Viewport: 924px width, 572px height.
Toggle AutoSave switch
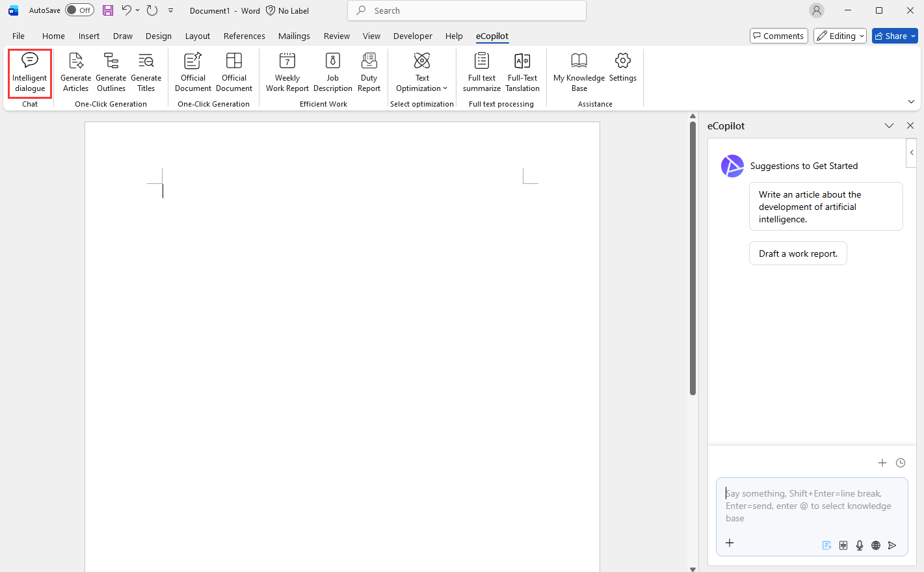tap(79, 10)
